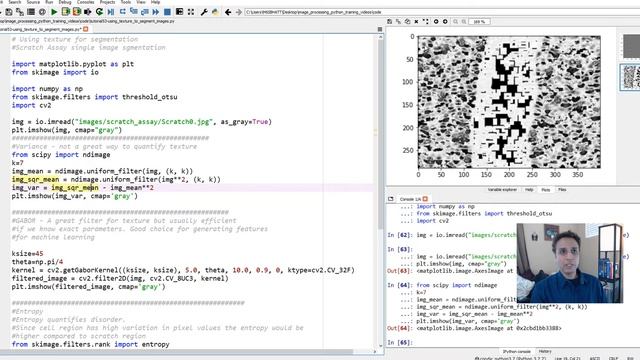Select the second plot thumbnail
Screen dimensions: 640x360
630,77
